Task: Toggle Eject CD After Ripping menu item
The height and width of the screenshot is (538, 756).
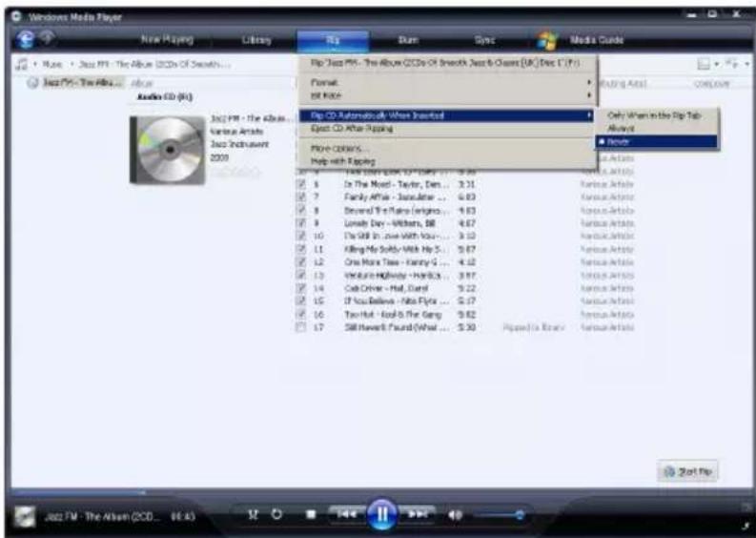Action: pos(447,129)
